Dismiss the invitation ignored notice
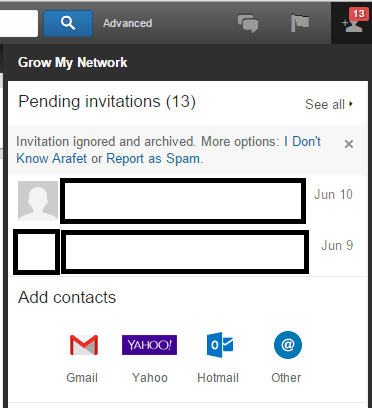372x408 pixels. 349,144
